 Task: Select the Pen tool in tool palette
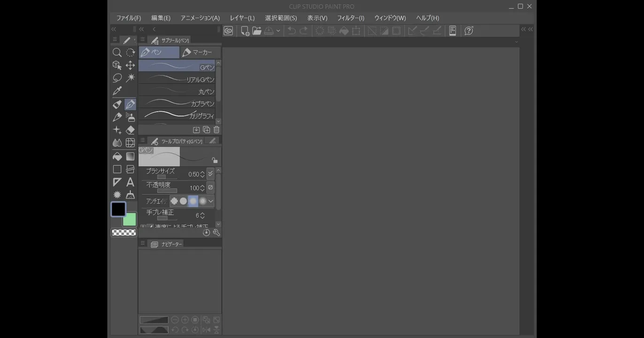(130, 104)
